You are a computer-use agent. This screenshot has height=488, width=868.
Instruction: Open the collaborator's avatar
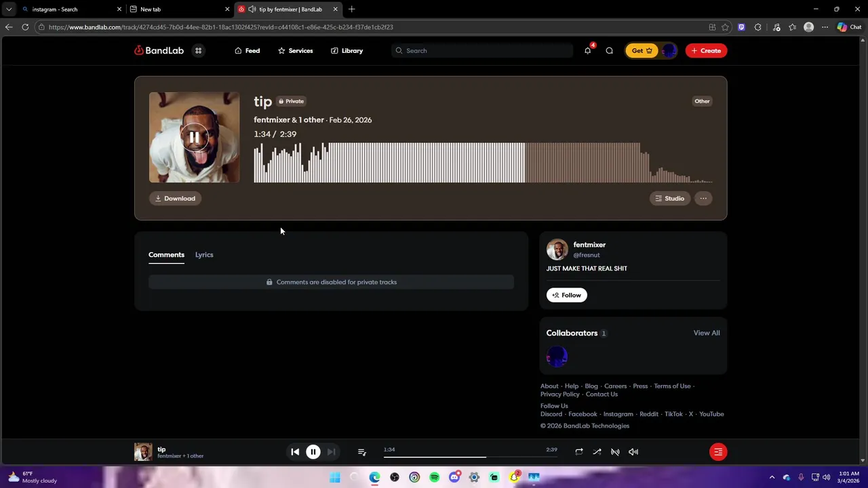coord(557,357)
